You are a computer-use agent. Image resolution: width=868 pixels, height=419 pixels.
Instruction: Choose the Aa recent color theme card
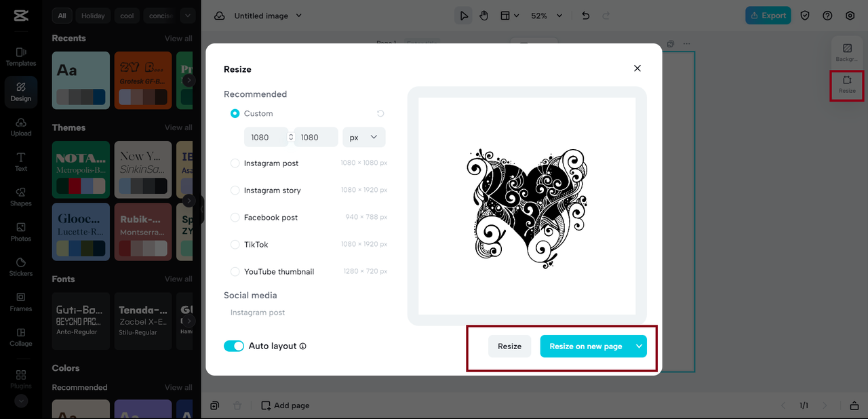81,80
